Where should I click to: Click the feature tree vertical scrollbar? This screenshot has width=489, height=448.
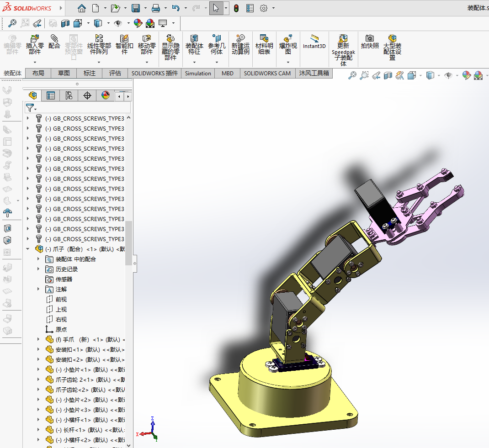pyautogui.click(x=128, y=243)
